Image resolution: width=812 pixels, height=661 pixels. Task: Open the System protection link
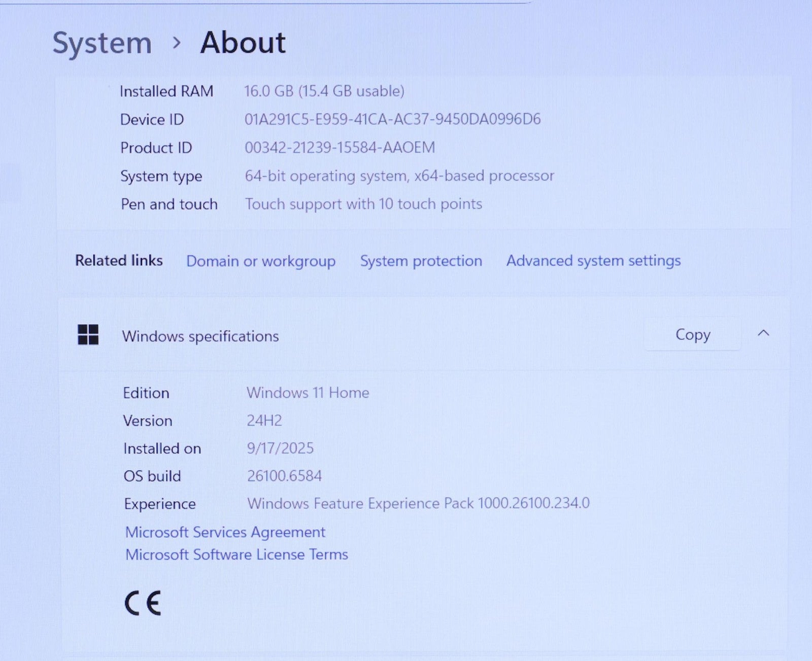point(421,261)
